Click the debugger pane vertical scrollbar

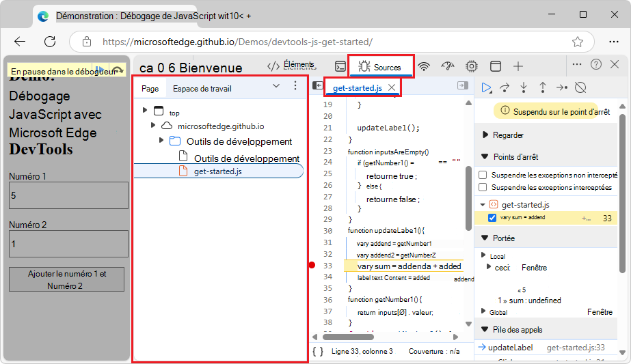622,193
